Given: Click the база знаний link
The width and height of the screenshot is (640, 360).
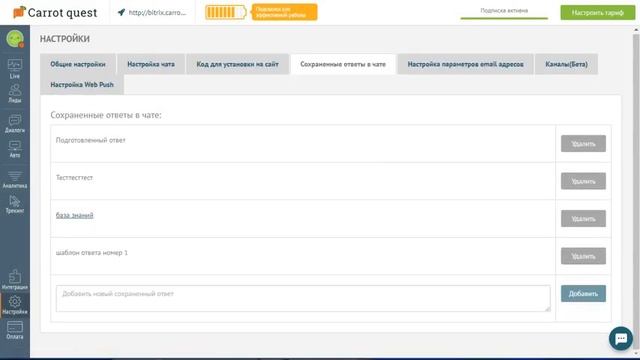Looking at the screenshot, I should point(74,215).
